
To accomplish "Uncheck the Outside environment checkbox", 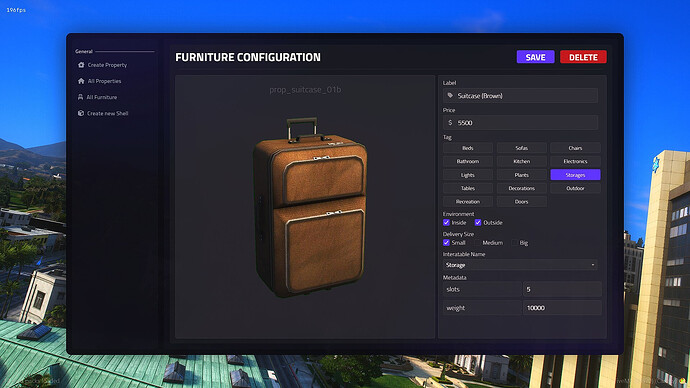I will click(478, 223).
